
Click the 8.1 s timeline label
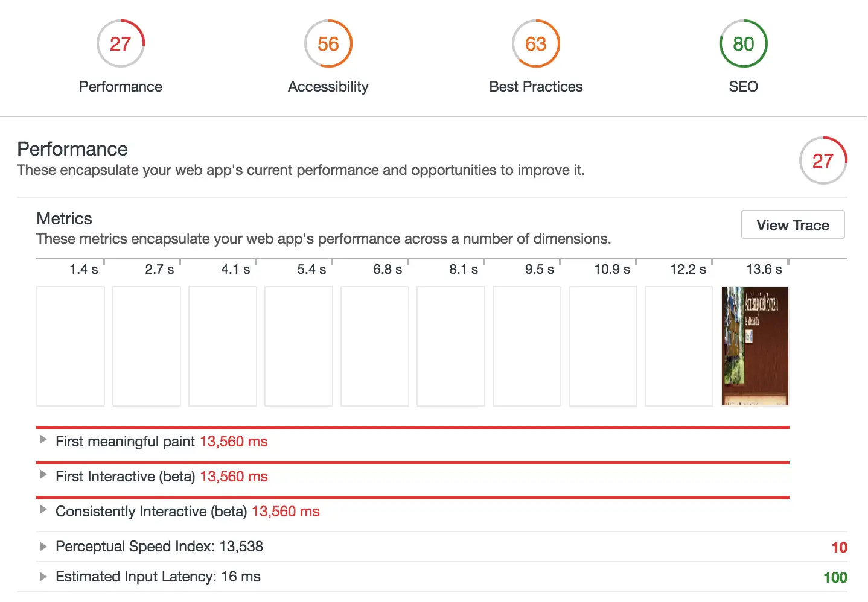coord(464,270)
